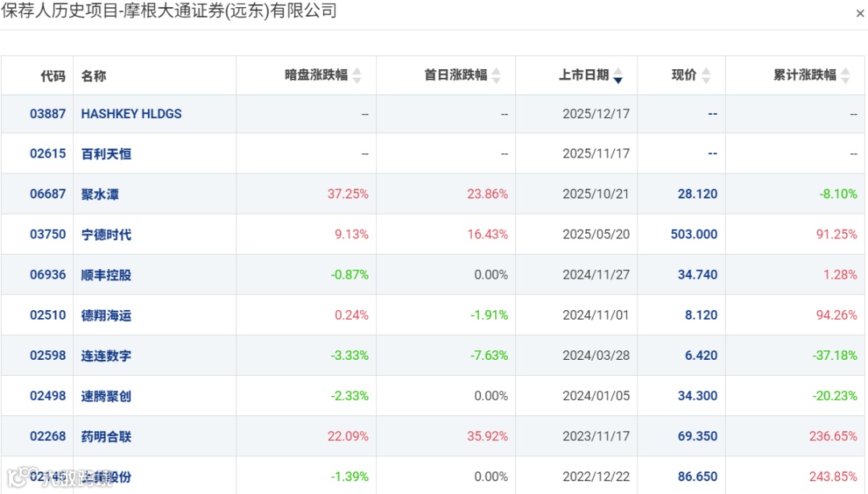This screenshot has height=494, width=868.
Task: Click cumulative change -37.18%
Action: 835,356
